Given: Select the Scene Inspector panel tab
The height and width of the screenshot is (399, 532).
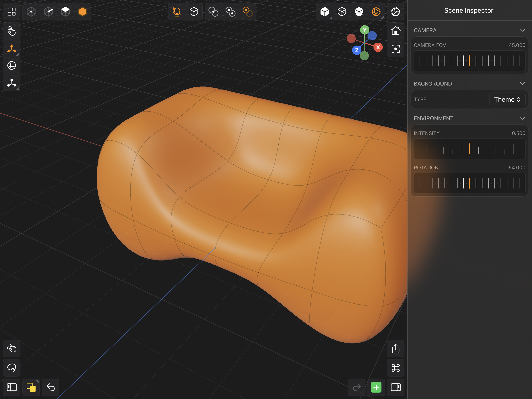Looking at the screenshot, I should coord(469,11).
